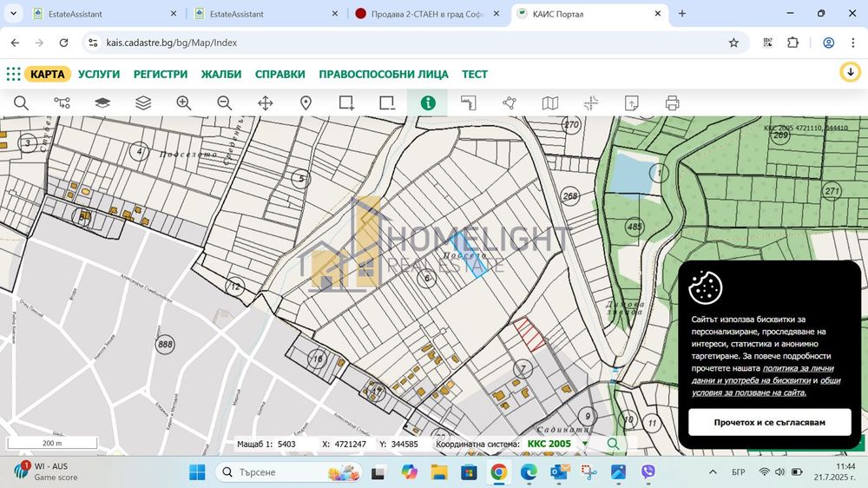Toggle the rectangle add-selection tool

coord(346,102)
